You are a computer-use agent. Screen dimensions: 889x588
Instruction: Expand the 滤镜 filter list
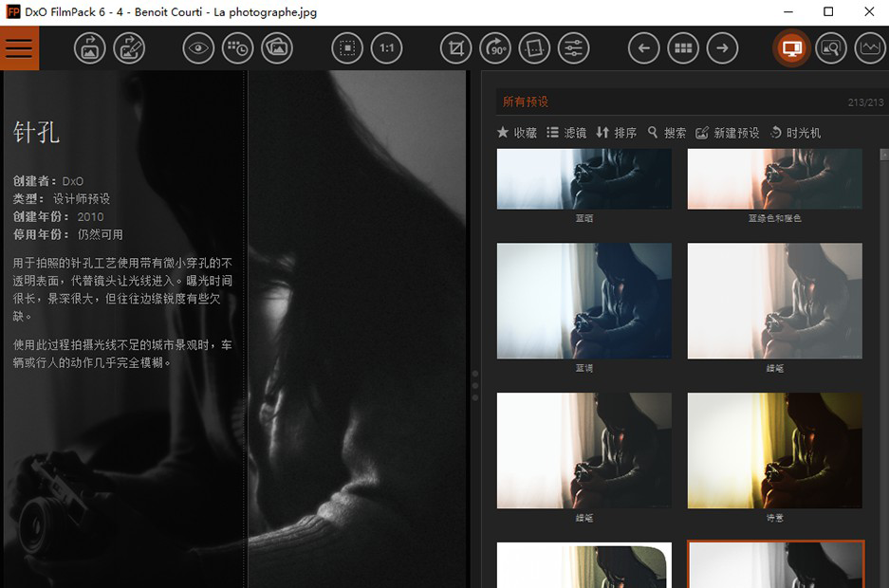pyautogui.click(x=566, y=133)
